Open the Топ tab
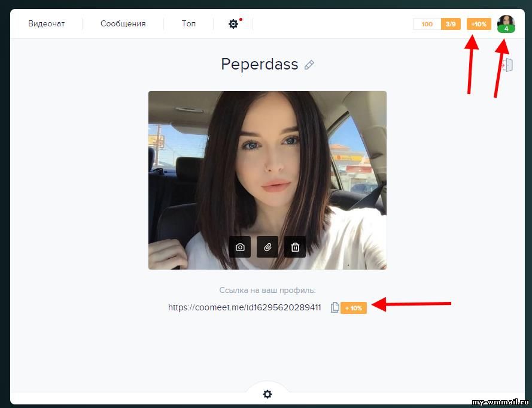The height and width of the screenshot is (408, 532). tap(189, 24)
